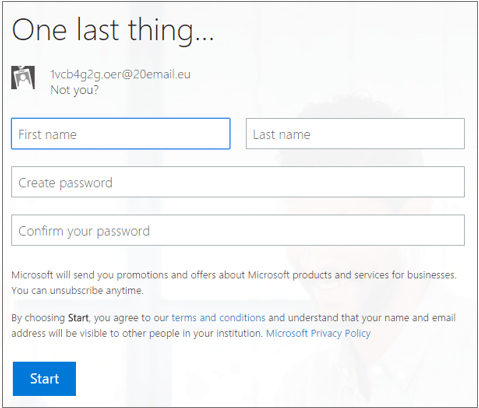Open the terms and conditions link
Screen dimensions: 479x408
[x=218, y=318]
